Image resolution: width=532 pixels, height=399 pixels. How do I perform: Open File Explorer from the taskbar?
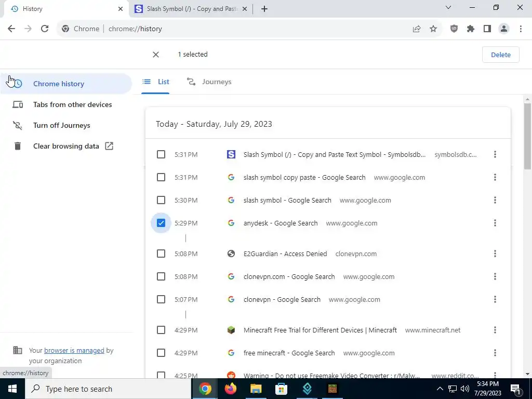[x=256, y=389]
